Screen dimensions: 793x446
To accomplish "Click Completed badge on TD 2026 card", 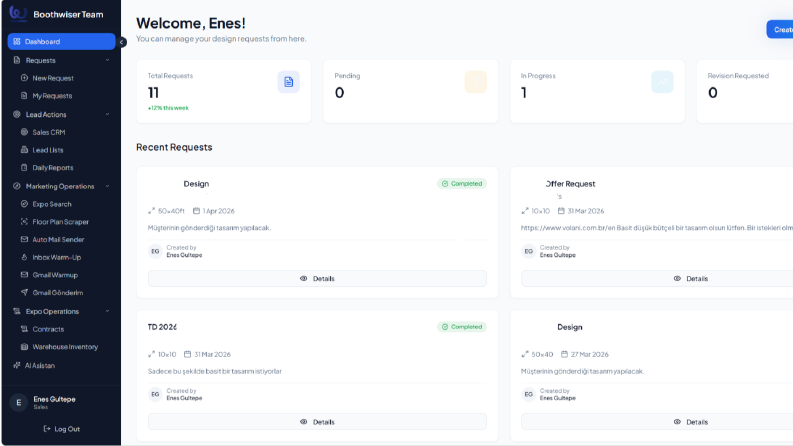I will click(462, 327).
